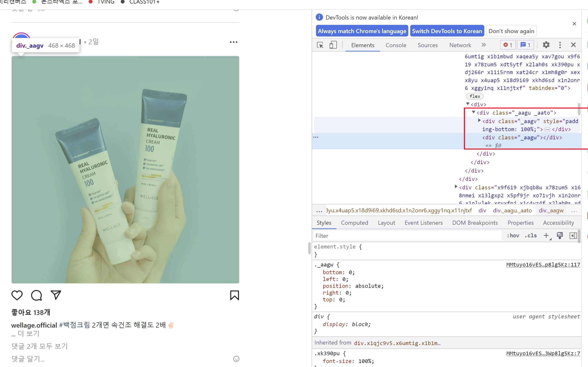Open DevTools settings gear
588x367 pixels.
(546, 45)
